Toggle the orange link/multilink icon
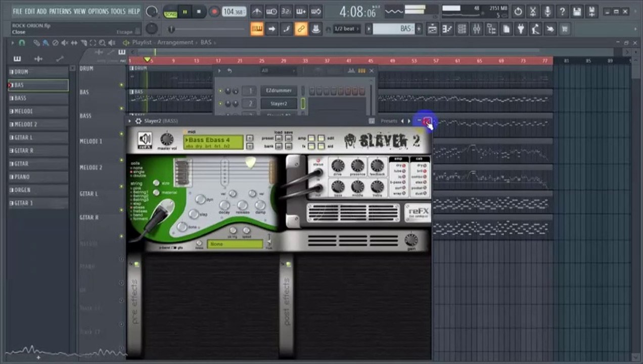This screenshot has height=364, width=643. click(x=301, y=29)
